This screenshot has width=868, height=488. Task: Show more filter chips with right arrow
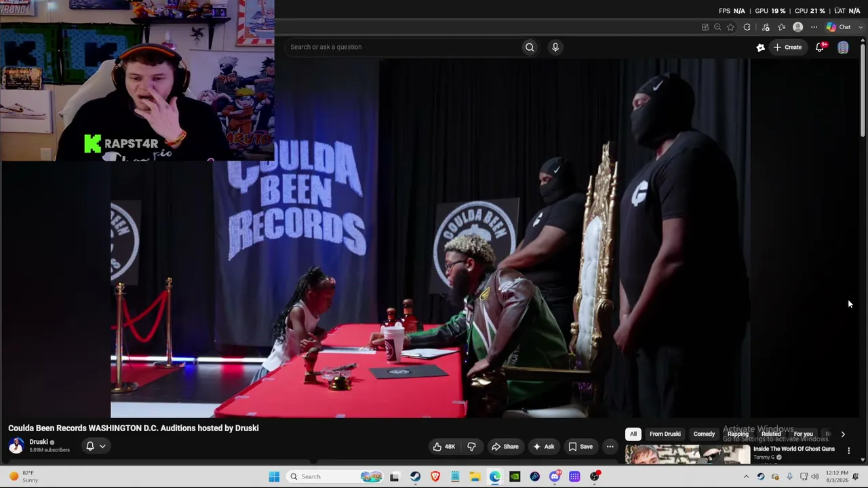(x=843, y=434)
